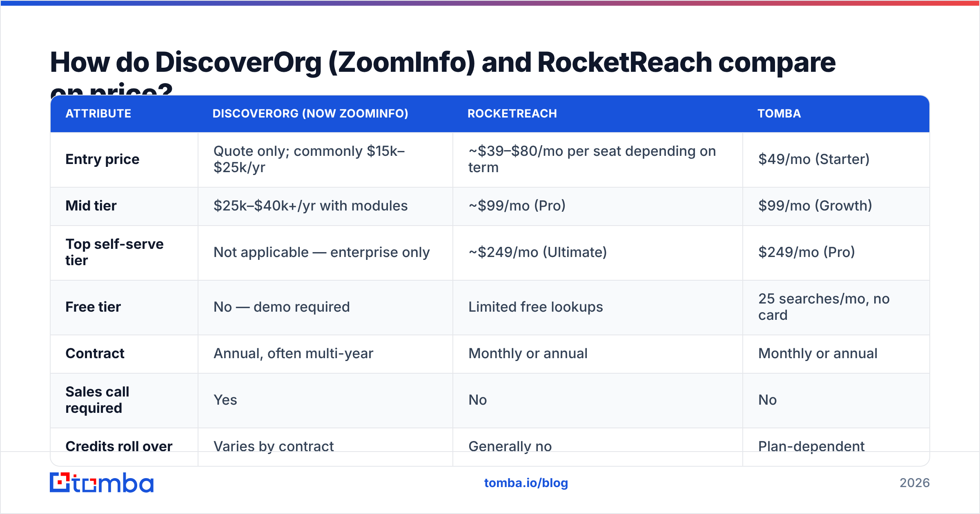The width and height of the screenshot is (980, 514).
Task: Select 'Limited free lookups' cell
Action: click(x=598, y=307)
